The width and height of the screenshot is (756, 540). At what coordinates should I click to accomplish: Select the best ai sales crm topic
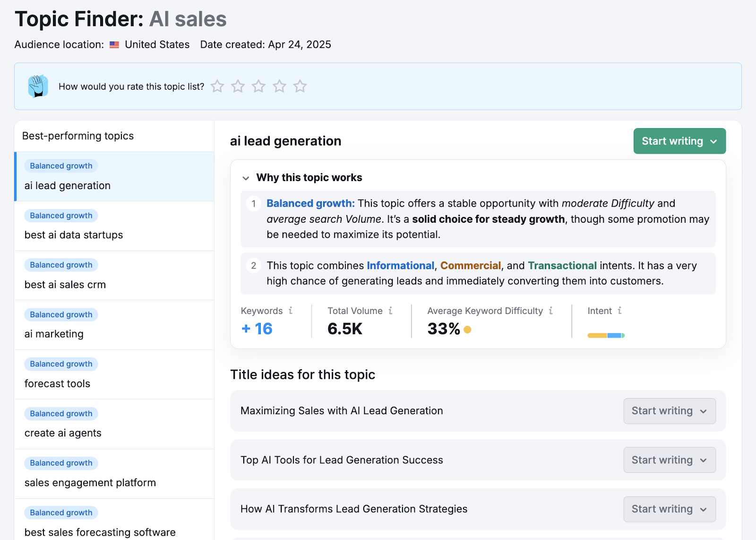point(65,284)
